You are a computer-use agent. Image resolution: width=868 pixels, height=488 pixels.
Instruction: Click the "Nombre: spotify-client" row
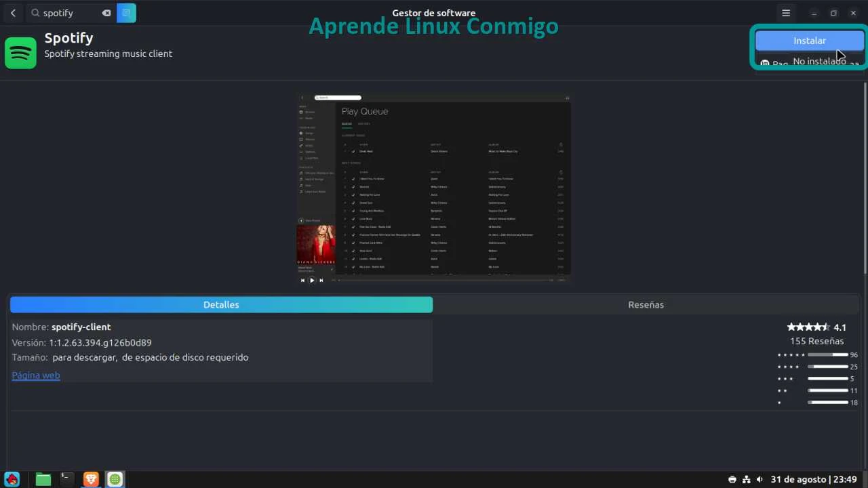[x=61, y=327]
